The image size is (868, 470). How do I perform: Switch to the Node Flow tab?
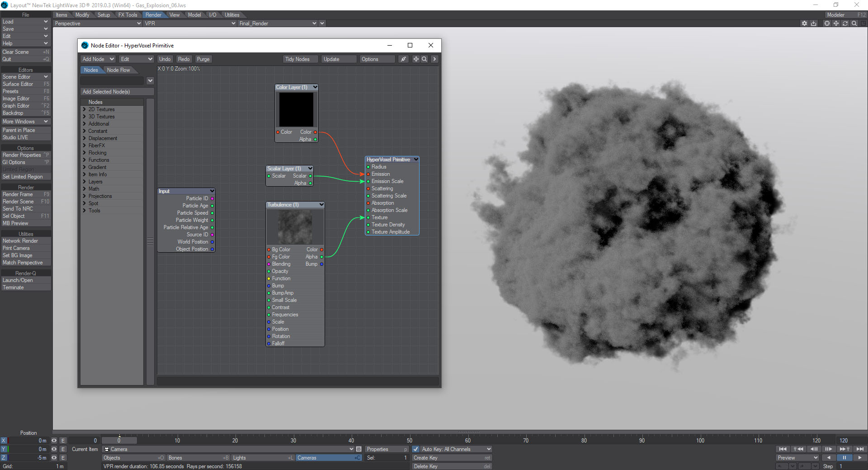118,70
